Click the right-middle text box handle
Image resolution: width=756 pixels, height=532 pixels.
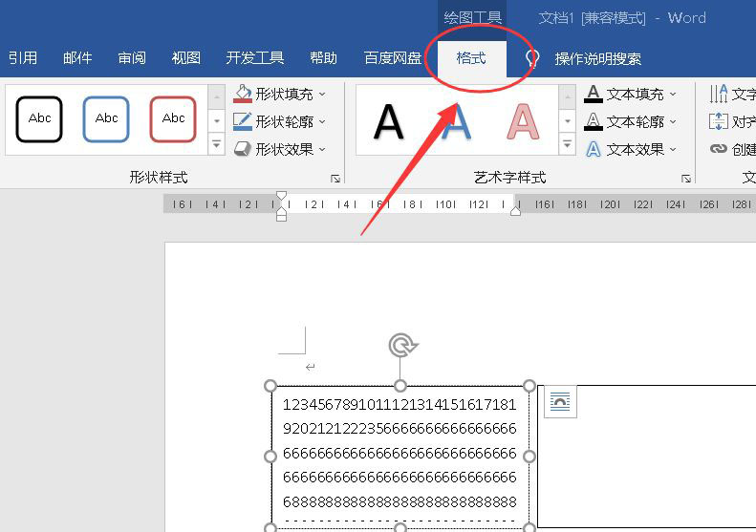[x=529, y=456]
